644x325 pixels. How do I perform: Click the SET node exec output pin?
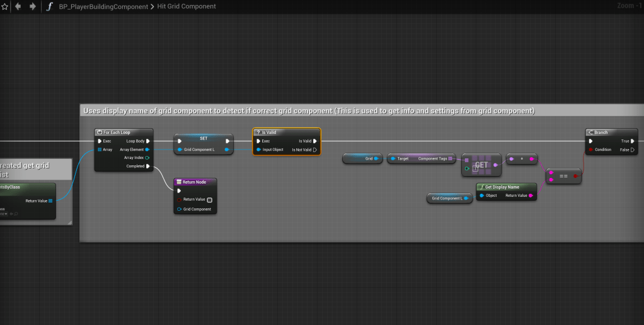tap(227, 141)
